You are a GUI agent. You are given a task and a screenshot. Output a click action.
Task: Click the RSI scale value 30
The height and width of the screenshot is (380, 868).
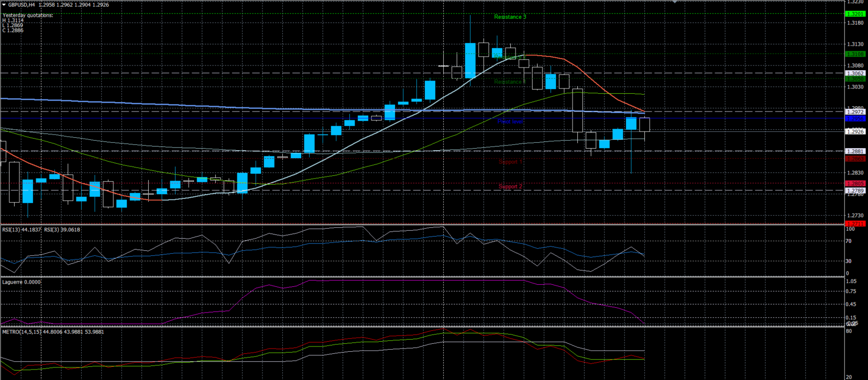pos(849,261)
